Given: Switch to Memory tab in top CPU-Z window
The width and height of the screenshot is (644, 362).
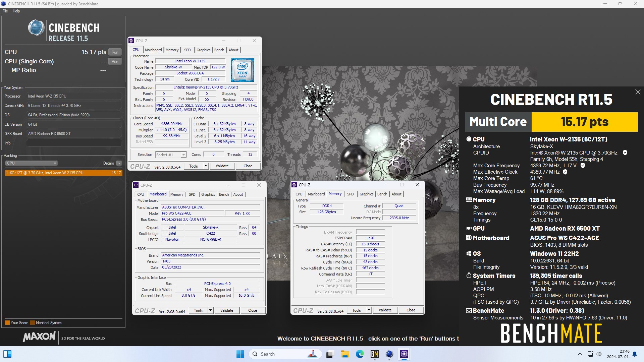Looking at the screenshot, I should 172,50.
